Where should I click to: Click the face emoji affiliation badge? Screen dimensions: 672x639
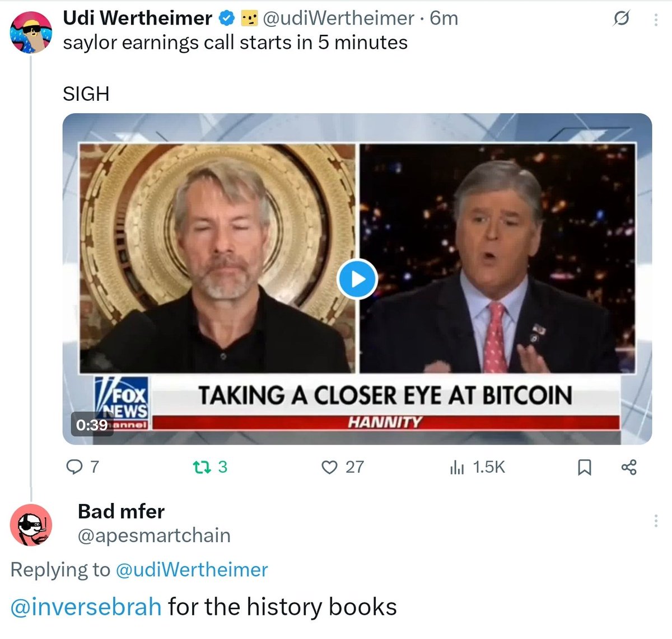(249, 19)
